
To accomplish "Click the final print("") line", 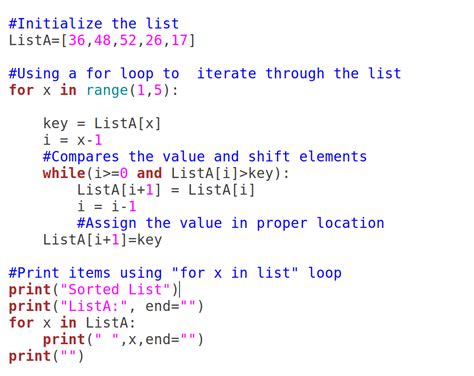I will (46, 356).
